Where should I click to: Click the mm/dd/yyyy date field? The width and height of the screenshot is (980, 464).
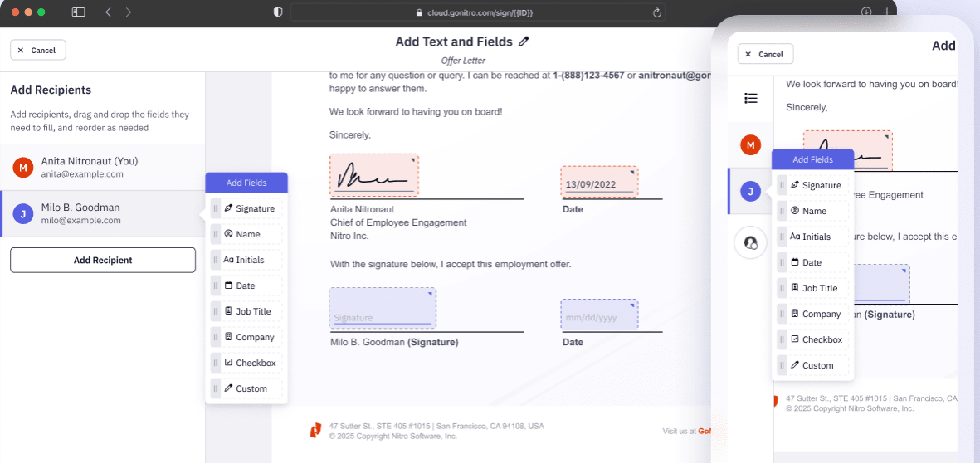599,314
